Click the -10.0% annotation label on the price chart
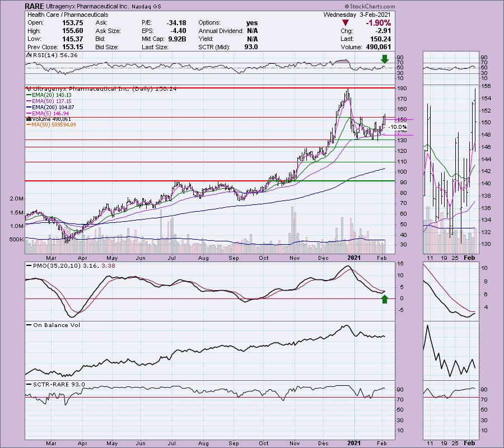This screenshot has width=504, height=448. point(398,127)
